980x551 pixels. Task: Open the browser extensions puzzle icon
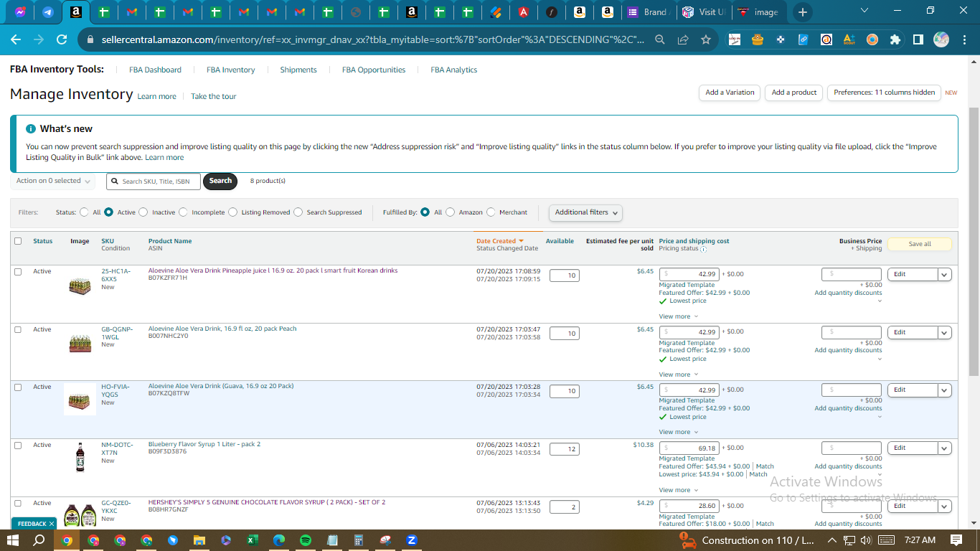coord(895,40)
